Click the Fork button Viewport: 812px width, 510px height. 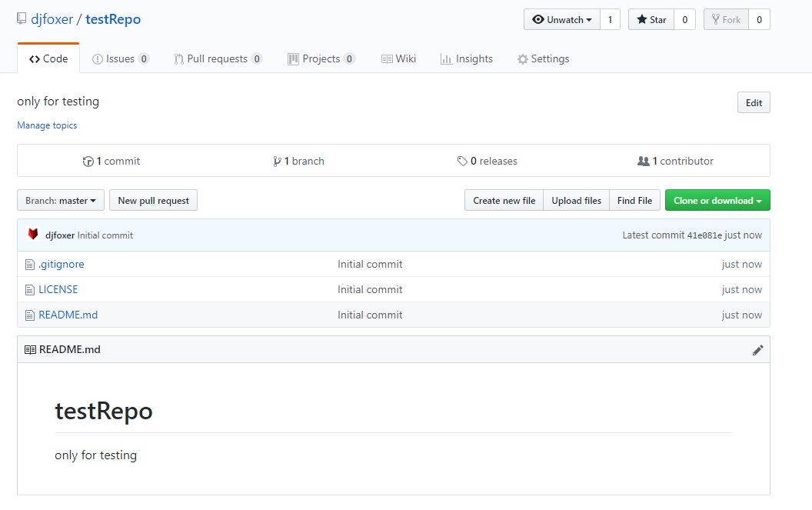(726, 20)
